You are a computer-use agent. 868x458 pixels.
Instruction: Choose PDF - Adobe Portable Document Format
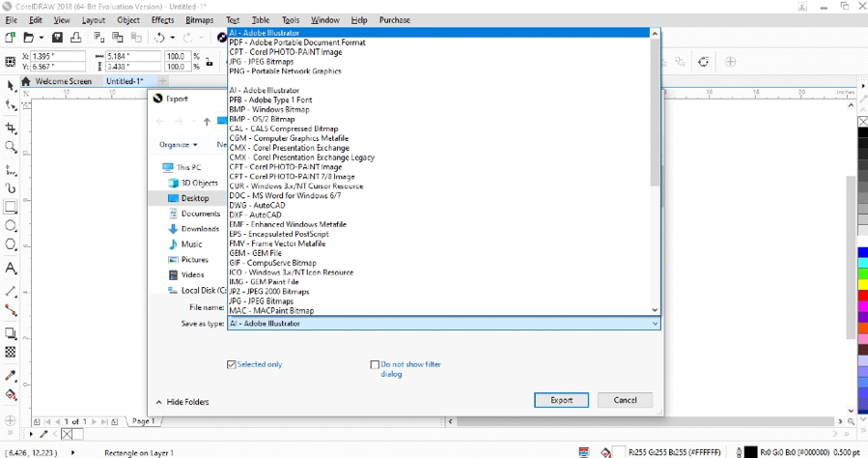[x=438, y=43]
